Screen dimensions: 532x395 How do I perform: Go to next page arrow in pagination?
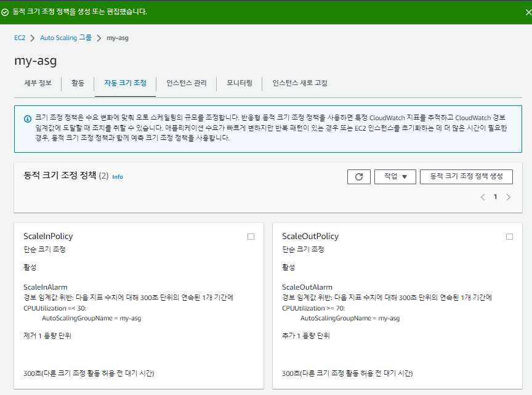point(508,197)
